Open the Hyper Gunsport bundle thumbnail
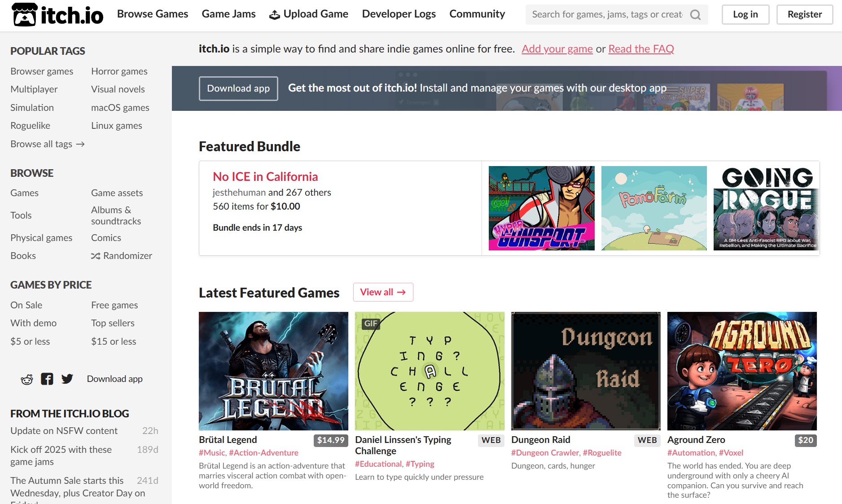842x504 pixels. 542,208
